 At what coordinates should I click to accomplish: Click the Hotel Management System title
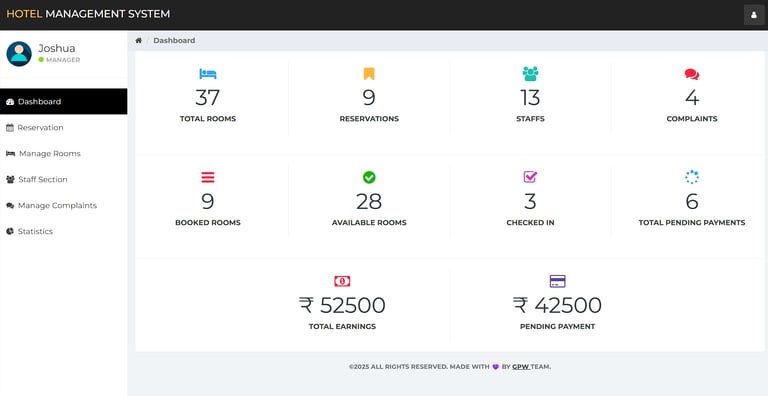click(x=88, y=14)
